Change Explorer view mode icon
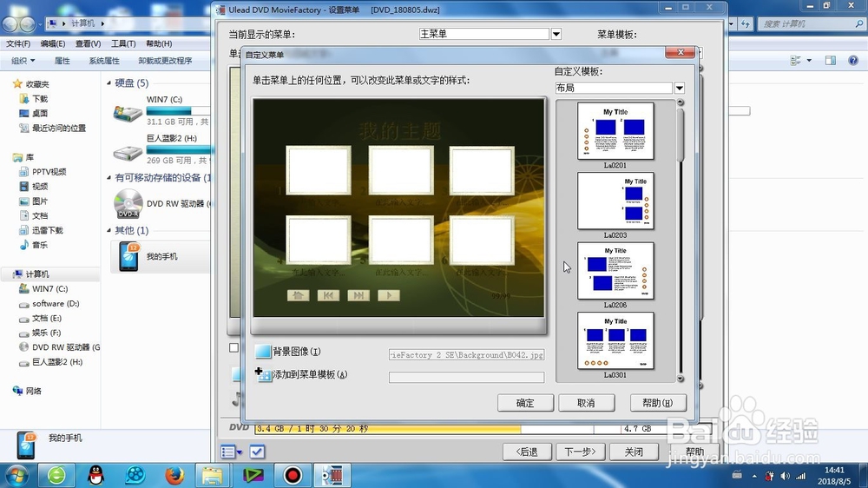This screenshot has height=488, width=868. [795, 61]
